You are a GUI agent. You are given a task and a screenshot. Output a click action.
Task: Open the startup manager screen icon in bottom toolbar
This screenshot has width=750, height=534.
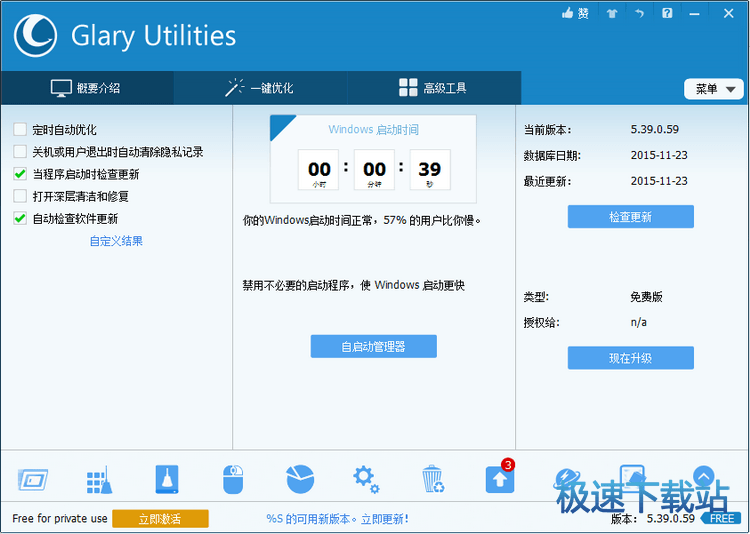(x=33, y=479)
